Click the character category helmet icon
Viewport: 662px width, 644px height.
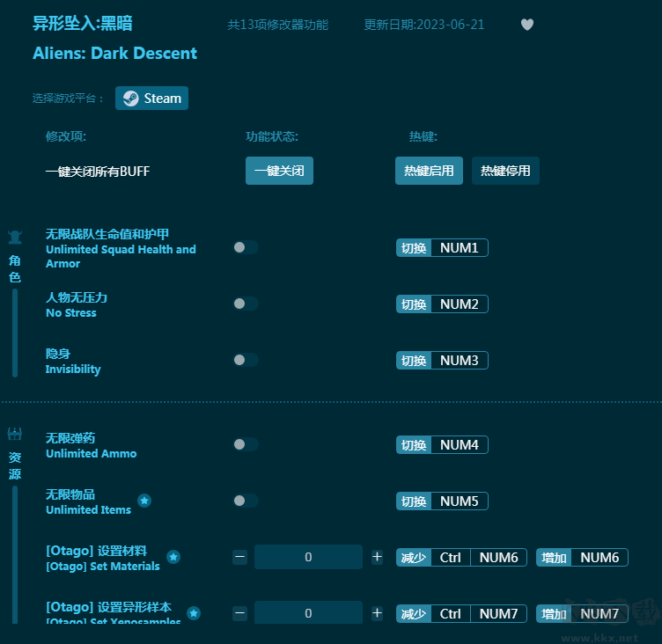tap(15, 238)
